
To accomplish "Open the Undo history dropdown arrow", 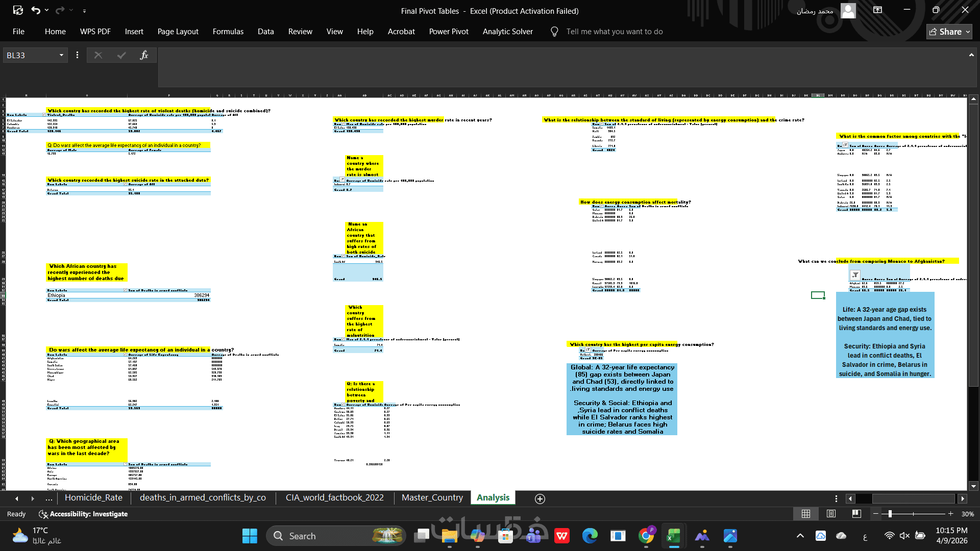I will coord(47,10).
